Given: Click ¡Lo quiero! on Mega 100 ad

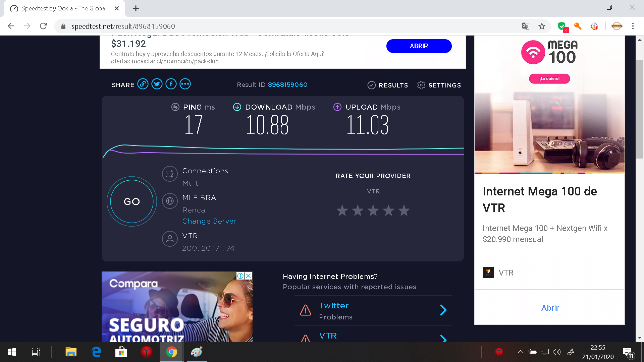Looking at the screenshot, I should coord(549,79).
